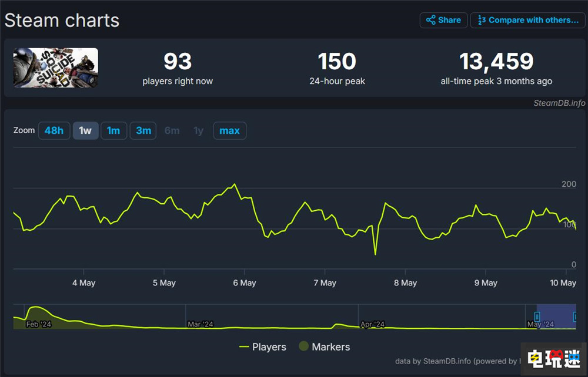Choose the 3m zoom range

pyautogui.click(x=143, y=130)
